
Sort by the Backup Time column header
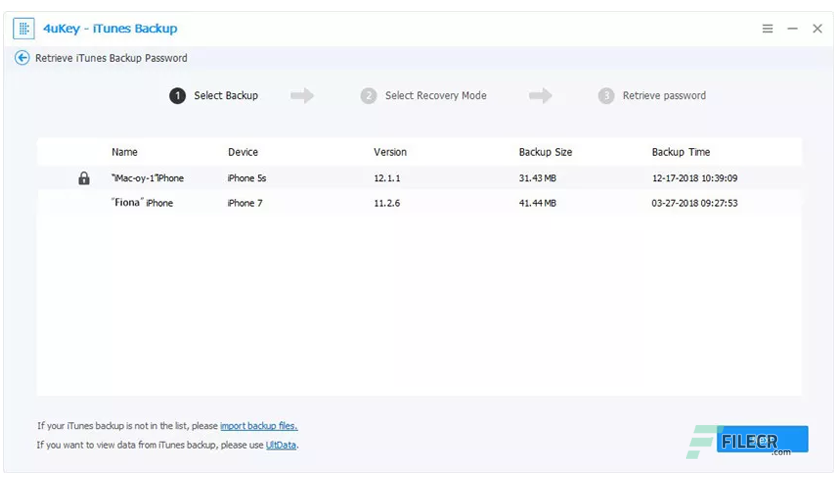[681, 152]
